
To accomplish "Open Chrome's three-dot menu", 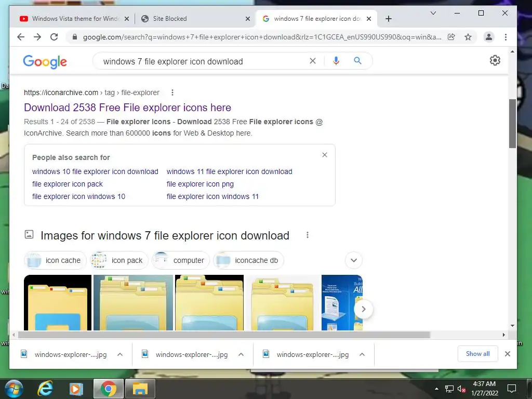I will (x=506, y=37).
